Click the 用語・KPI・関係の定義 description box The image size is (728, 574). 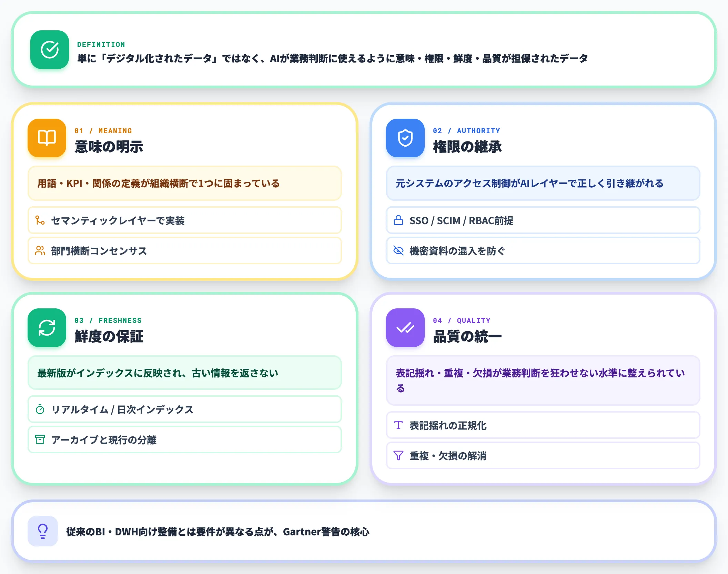click(185, 183)
